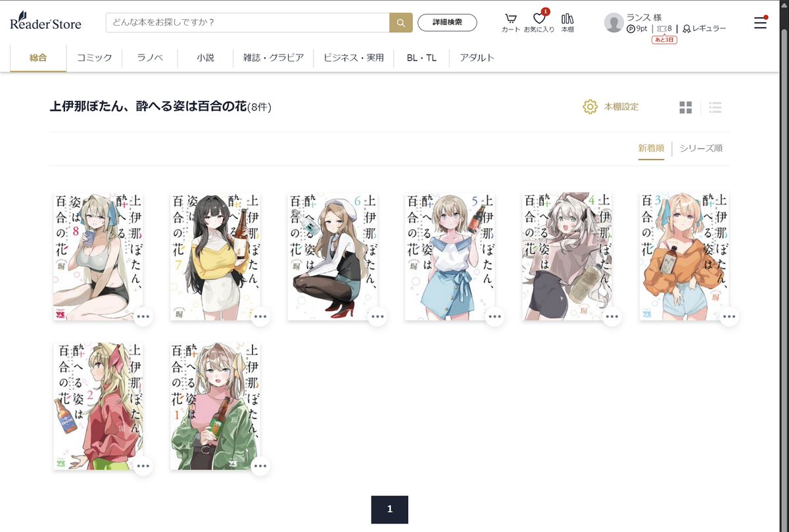Screen dimensions: 789x532
Task: Open options for volume 5 cover
Action: [x=494, y=316]
